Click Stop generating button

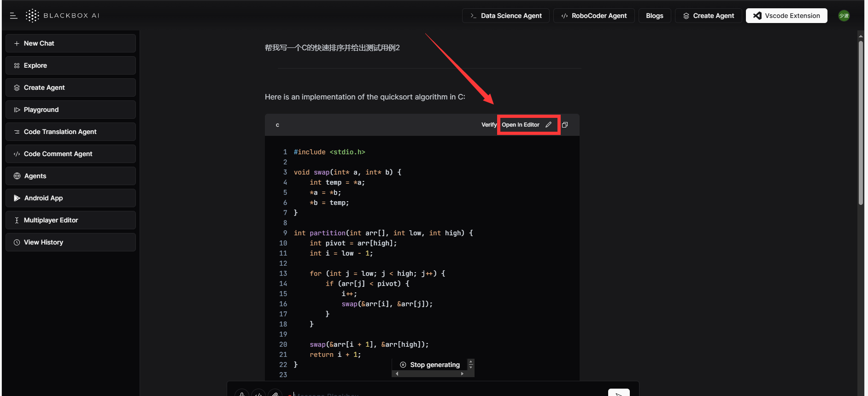430,365
